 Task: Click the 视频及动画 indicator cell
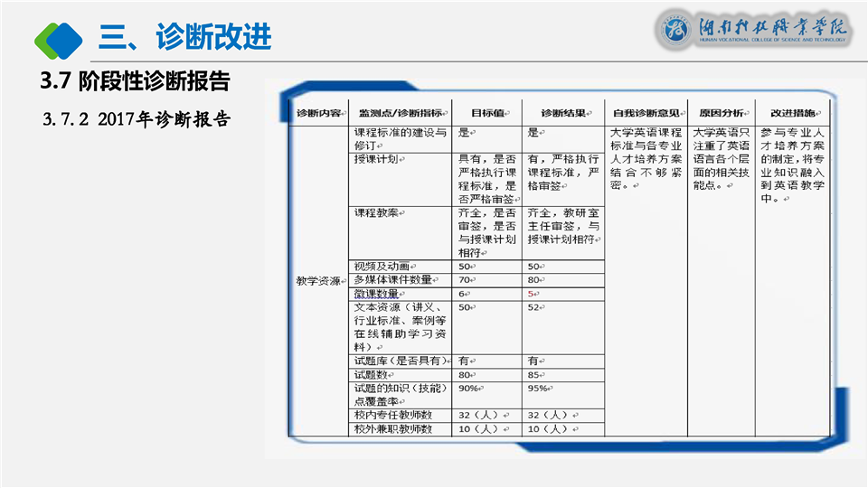coord(382,267)
